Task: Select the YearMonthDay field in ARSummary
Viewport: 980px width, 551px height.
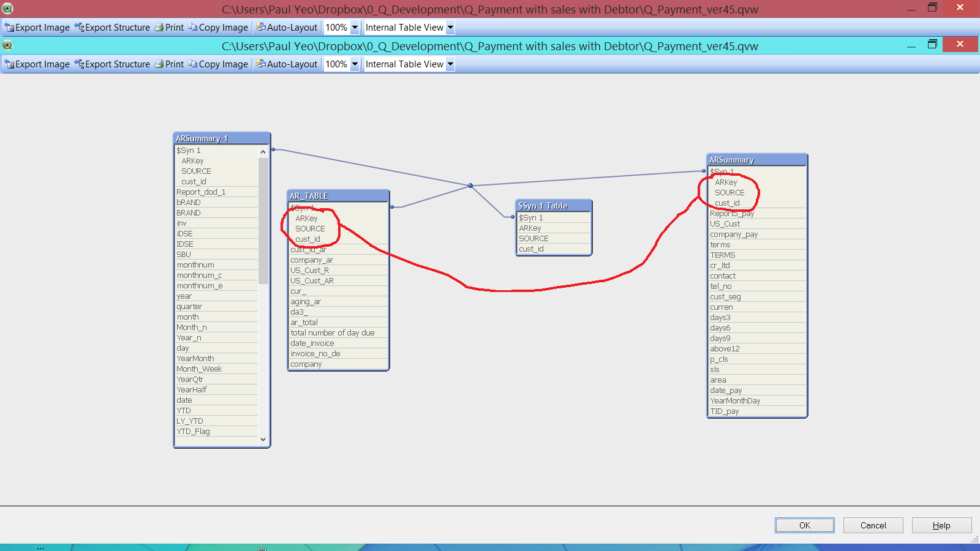Action: 757,400
